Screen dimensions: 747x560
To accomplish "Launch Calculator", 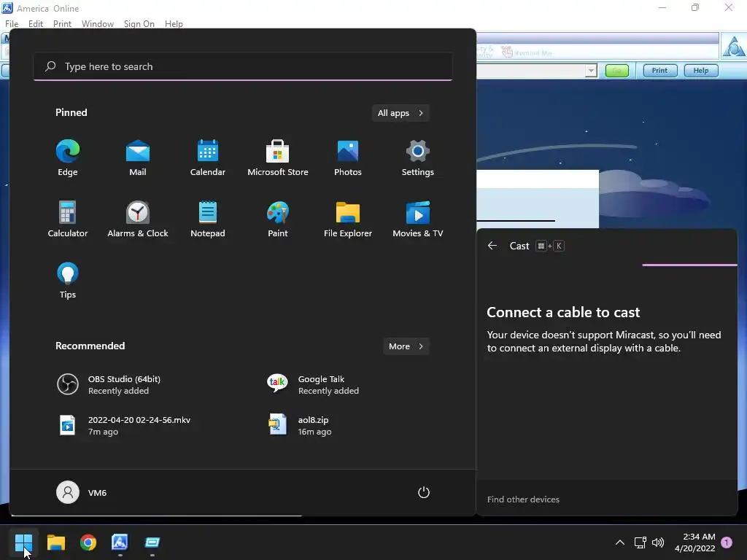I will tap(68, 219).
